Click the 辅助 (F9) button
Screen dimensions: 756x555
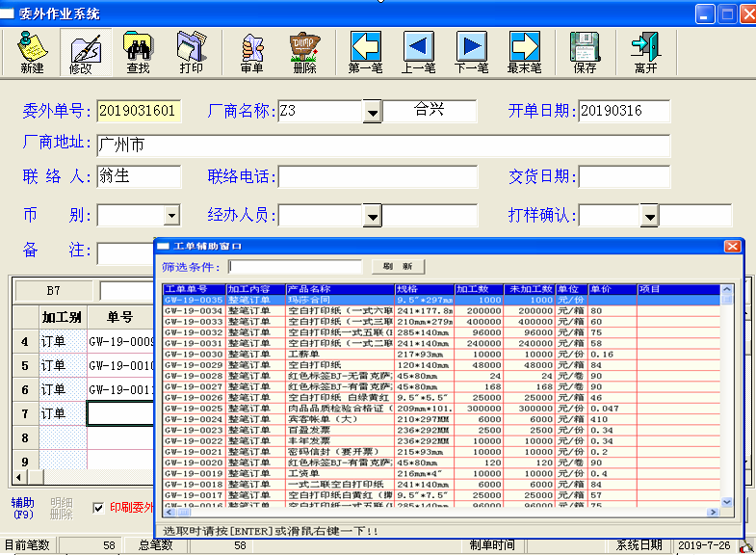(x=23, y=507)
